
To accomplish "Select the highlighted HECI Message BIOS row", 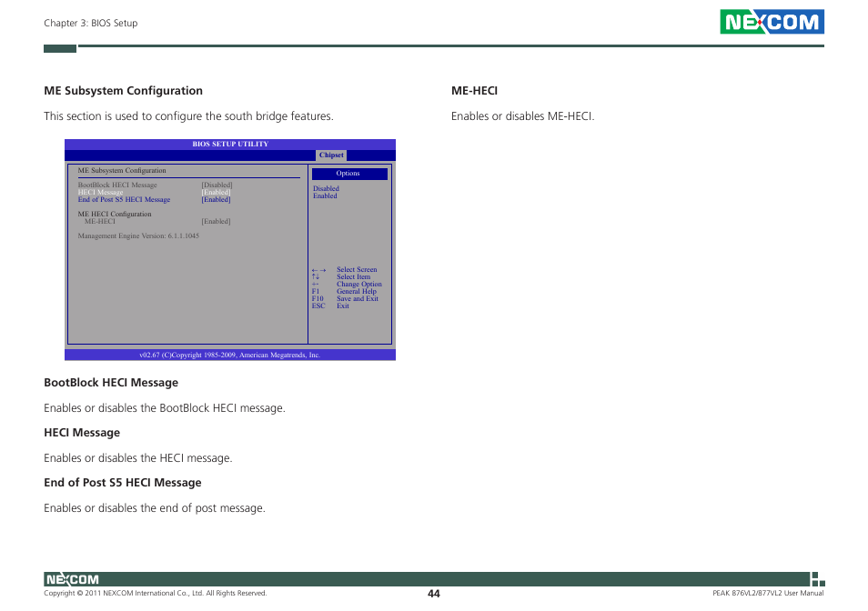I will (155, 193).
